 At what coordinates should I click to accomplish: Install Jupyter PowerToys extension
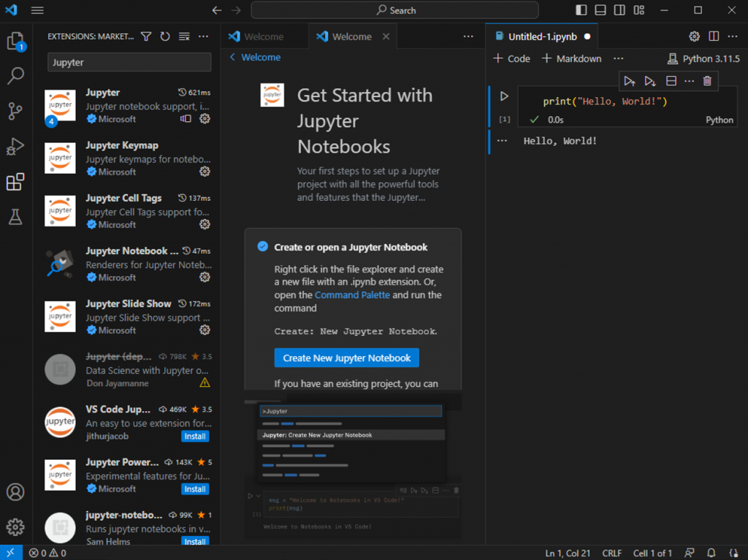[x=195, y=489]
